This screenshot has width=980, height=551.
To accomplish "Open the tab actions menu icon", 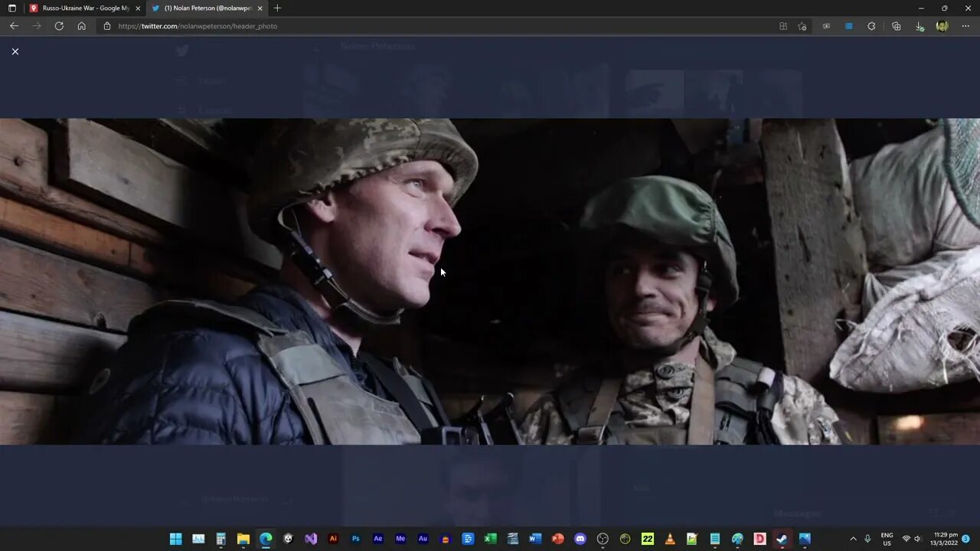I will 11,8.
